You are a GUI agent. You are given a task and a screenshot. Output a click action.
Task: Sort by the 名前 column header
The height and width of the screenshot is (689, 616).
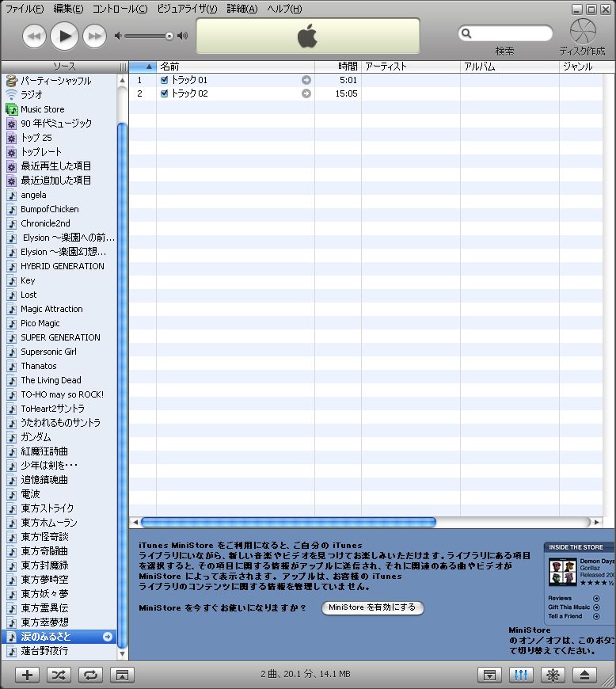pyautogui.click(x=235, y=67)
